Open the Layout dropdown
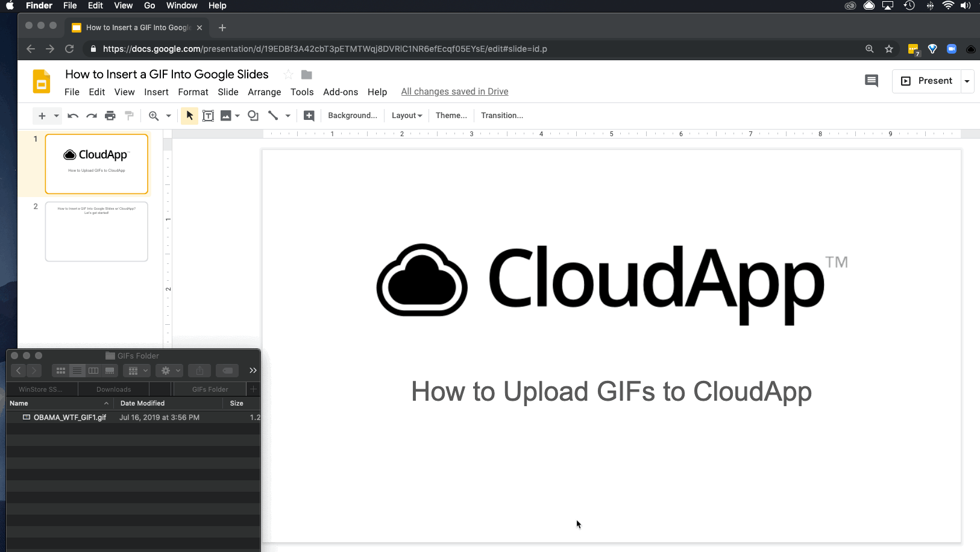The width and height of the screenshot is (980, 552). 406,115
